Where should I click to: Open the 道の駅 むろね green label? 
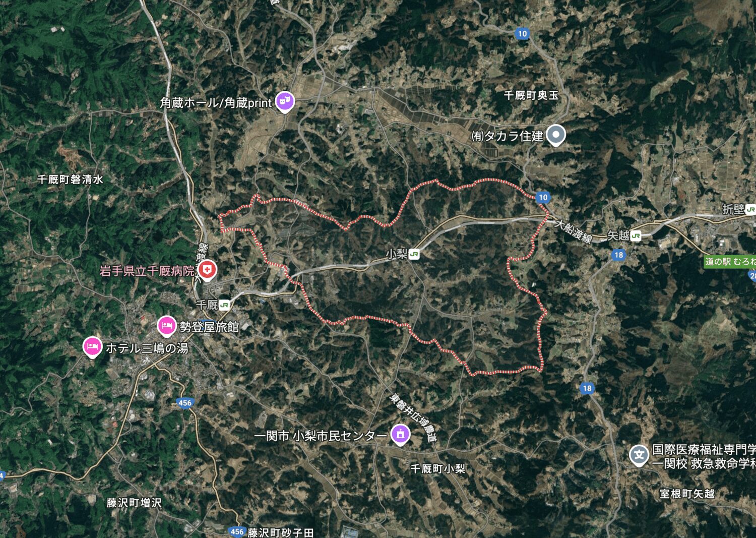[x=730, y=262]
